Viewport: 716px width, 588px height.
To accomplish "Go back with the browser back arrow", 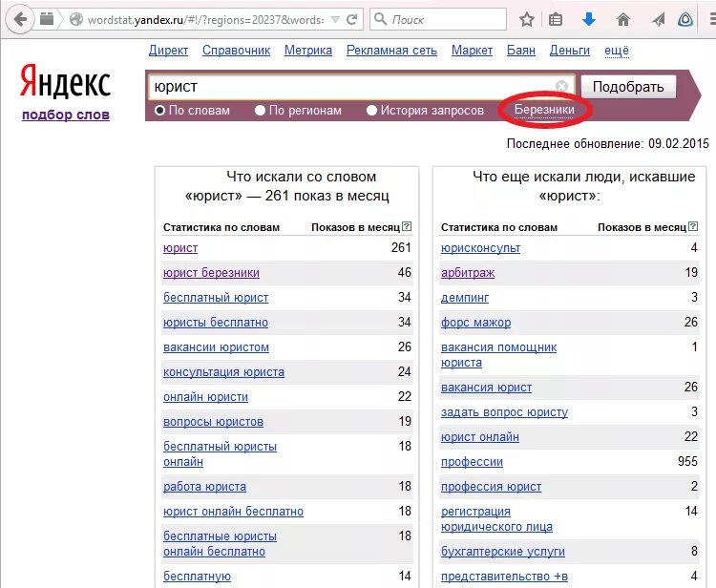I will [x=20, y=19].
